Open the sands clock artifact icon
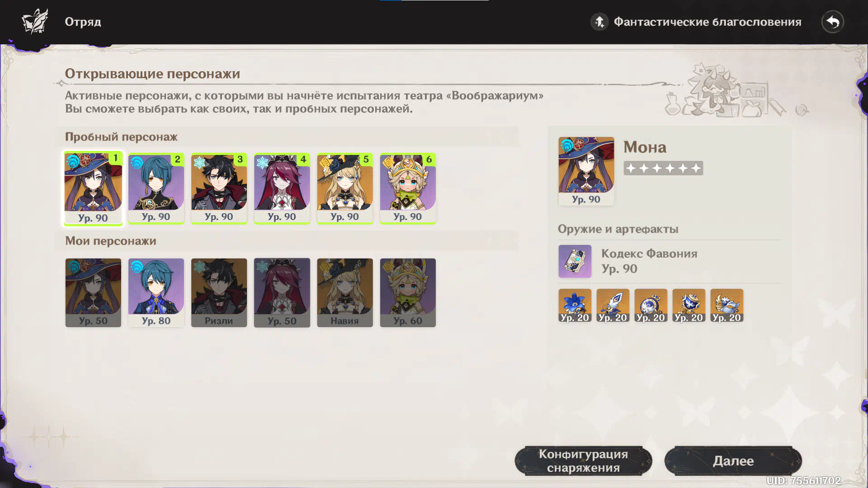Viewport: 868px width, 488px height. [x=651, y=305]
